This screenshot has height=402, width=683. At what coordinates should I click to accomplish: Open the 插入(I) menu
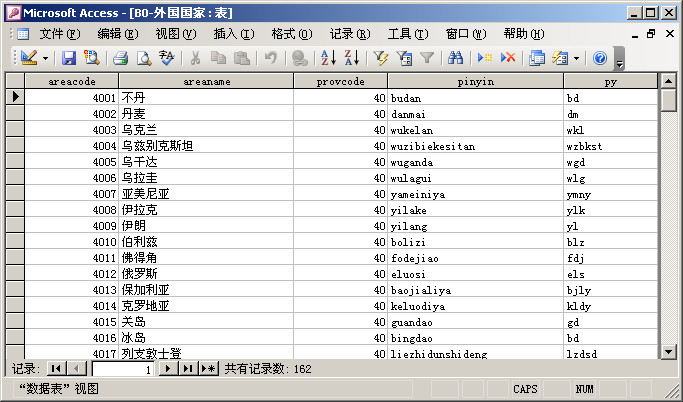pos(234,34)
